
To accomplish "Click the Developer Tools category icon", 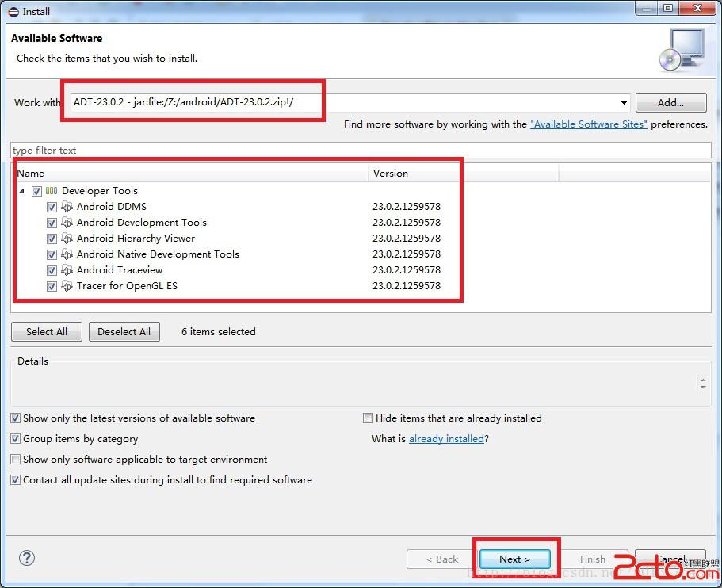I will (52, 191).
